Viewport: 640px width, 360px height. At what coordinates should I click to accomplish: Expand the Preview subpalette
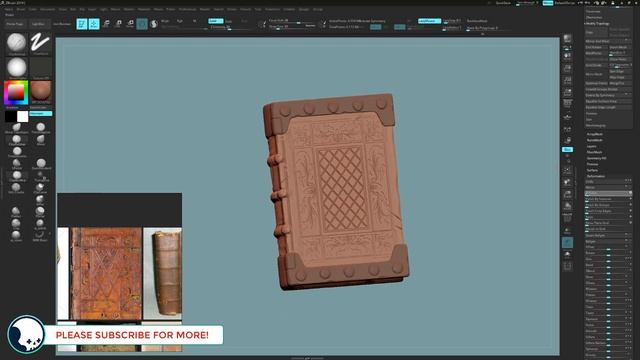click(592, 164)
